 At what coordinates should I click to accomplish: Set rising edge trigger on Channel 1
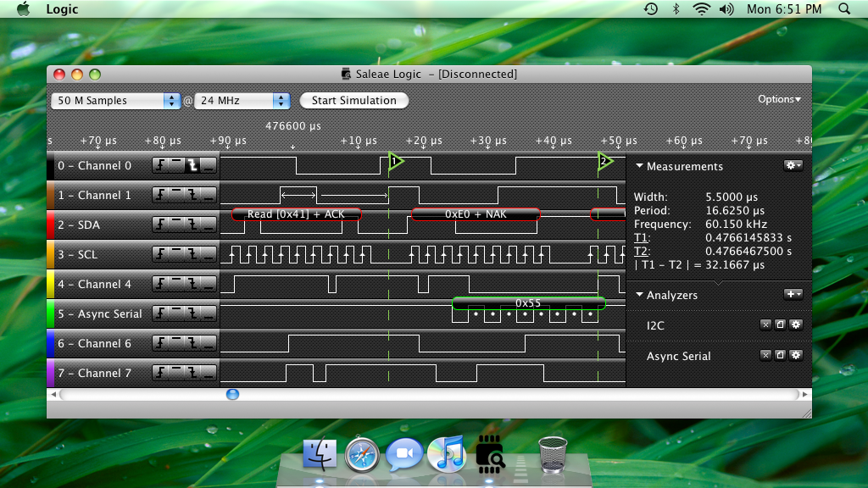[160, 196]
